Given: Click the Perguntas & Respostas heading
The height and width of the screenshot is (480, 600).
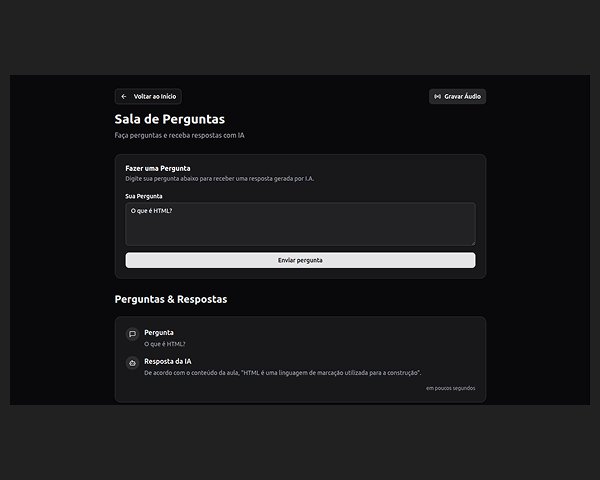Looking at the screenshot, I should tap(171, 299).
